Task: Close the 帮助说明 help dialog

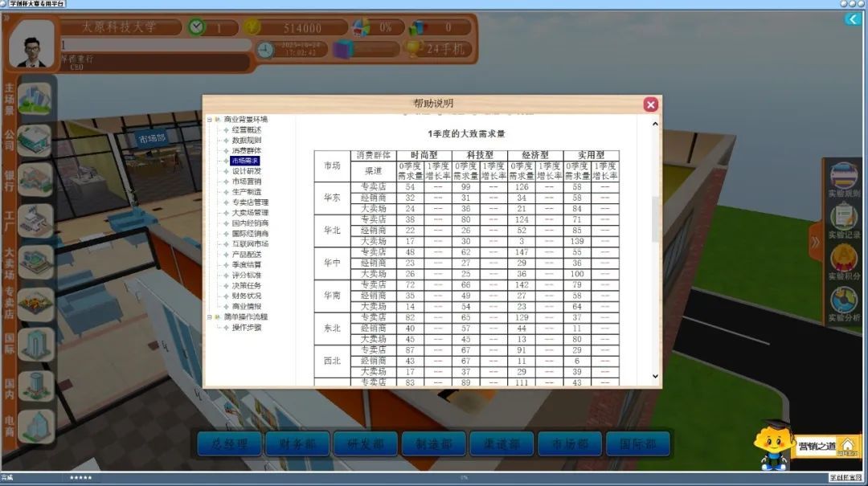Action: (651, 104)
